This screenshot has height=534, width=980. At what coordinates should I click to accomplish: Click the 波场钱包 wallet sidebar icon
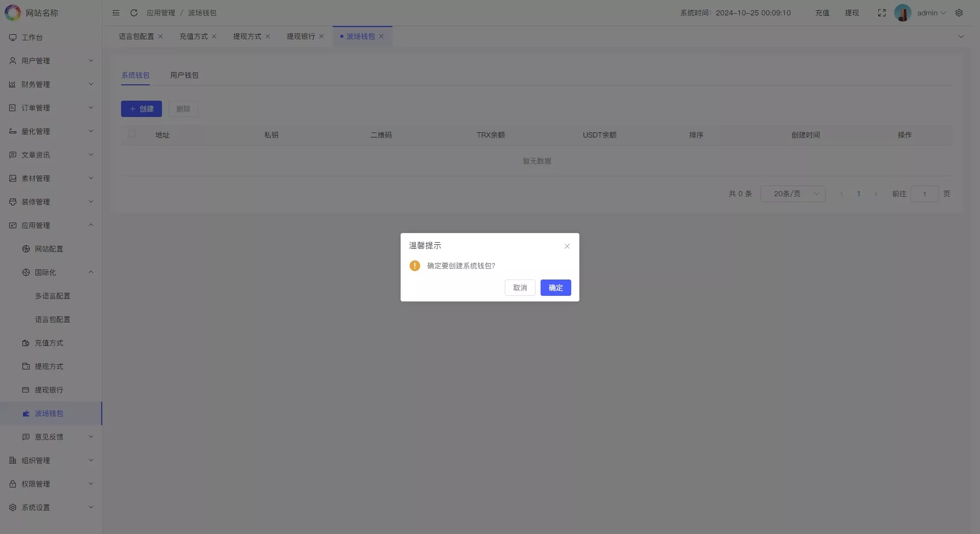pos(25,413)
